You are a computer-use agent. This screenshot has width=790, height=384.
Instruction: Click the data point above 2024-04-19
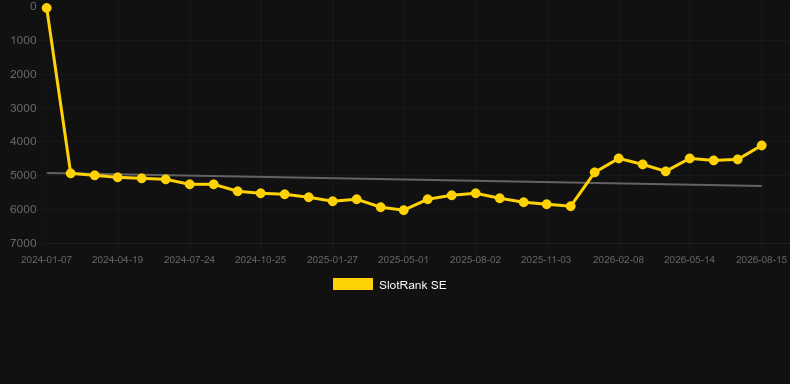coord(118,177)
